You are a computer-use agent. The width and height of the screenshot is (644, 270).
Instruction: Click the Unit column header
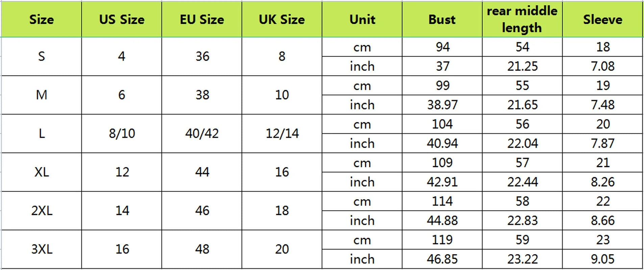(x=362, y=19)
